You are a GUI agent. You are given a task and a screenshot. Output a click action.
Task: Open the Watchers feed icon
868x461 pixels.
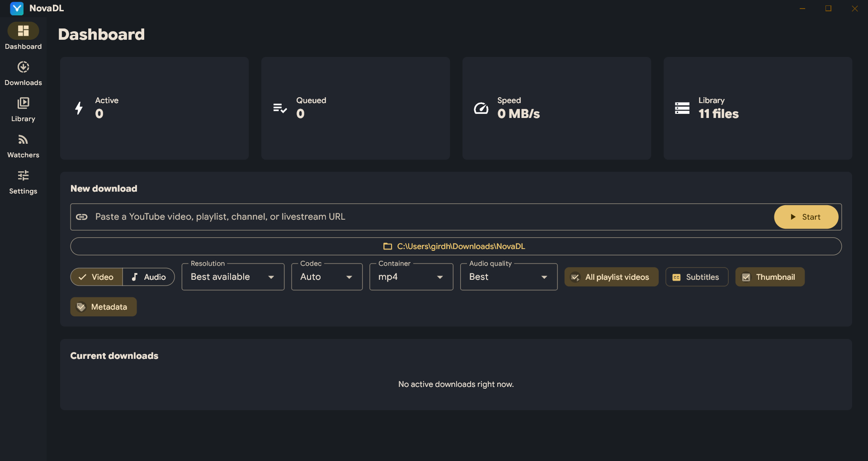23,139
